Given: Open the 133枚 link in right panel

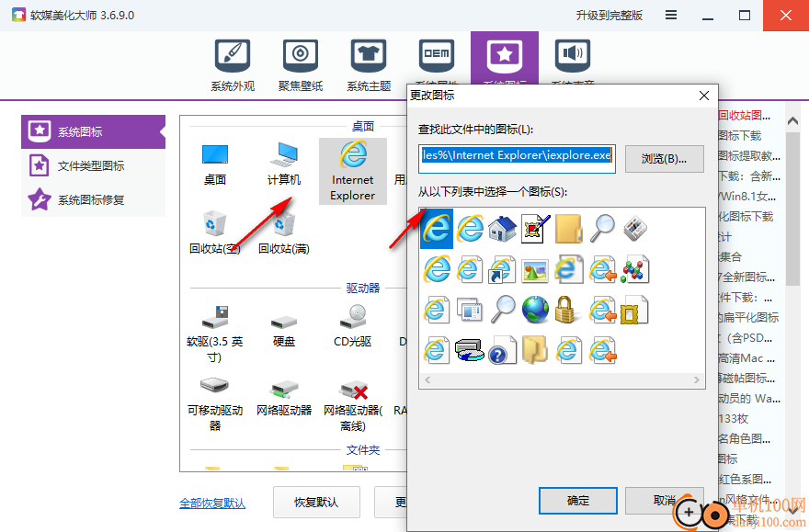Looking at the screenshot, I should click(734, 419).
